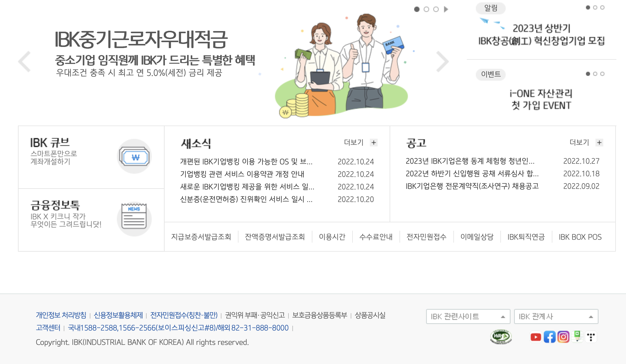Expand 공고 list with plus icon

599,143
